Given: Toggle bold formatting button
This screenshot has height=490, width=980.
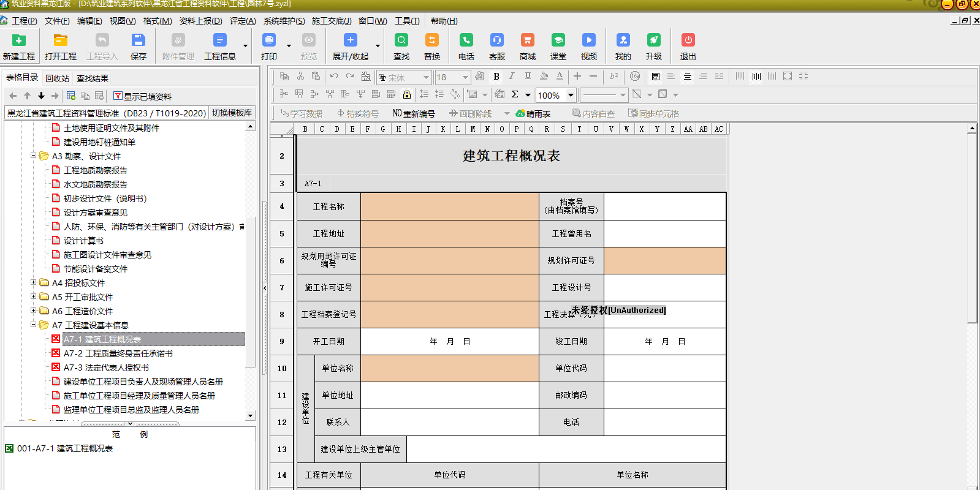Looking at the screenshot, I should pos(496,77).
